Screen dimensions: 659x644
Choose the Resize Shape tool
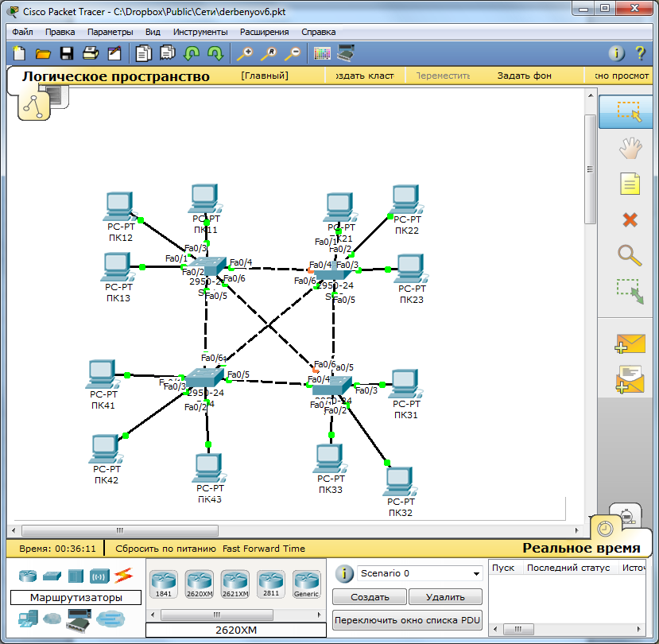630,291
